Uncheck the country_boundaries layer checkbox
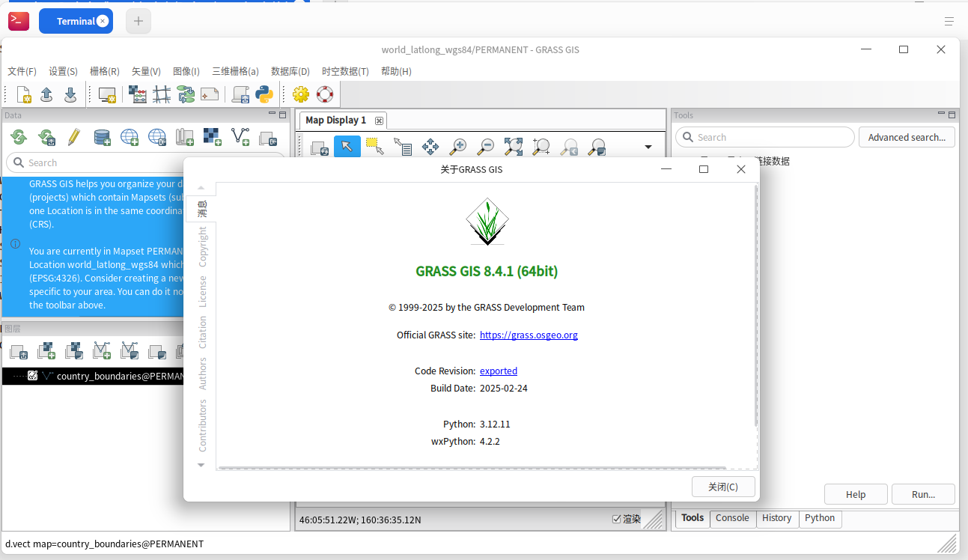Image resolution: width=968 pixels, height=560 pixels. 33,376
